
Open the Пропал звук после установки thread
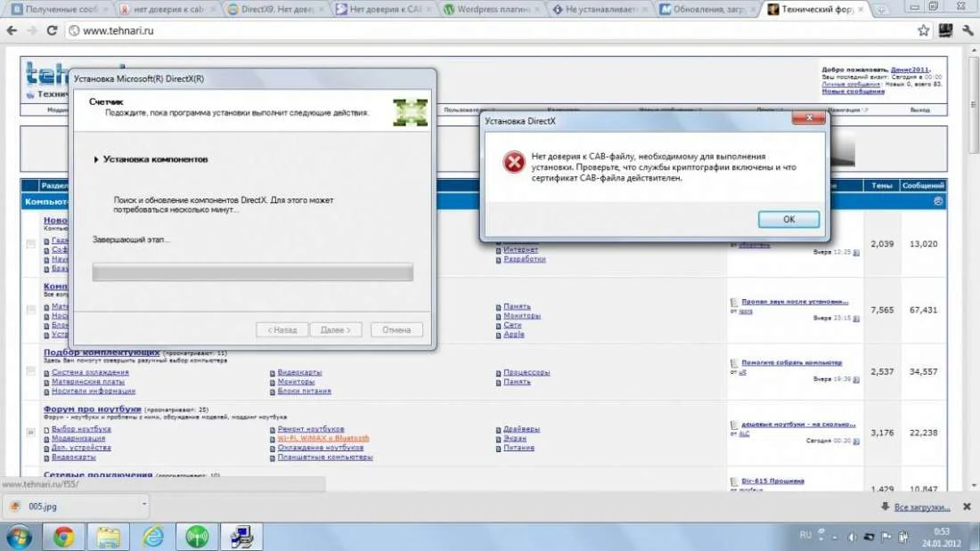point(795,302)
